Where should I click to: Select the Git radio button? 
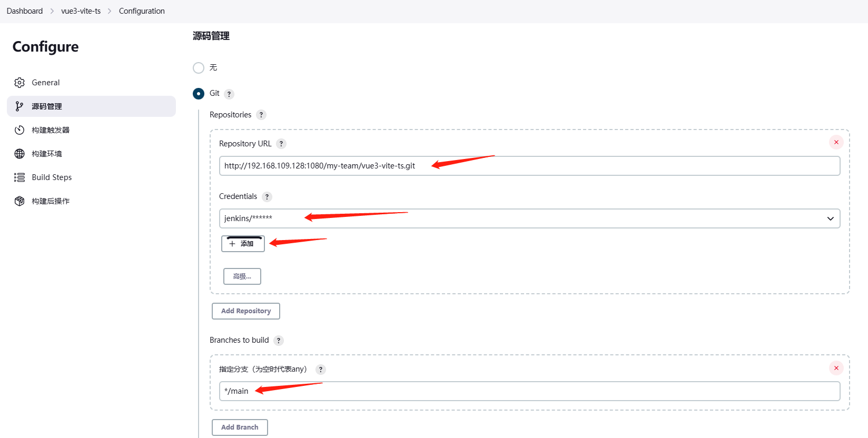pyautogui.click(x=199, y=94)
